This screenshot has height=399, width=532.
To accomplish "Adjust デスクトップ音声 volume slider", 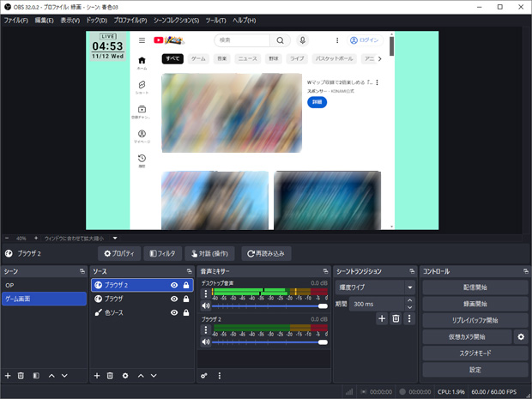I will click(x=269, y=306).
